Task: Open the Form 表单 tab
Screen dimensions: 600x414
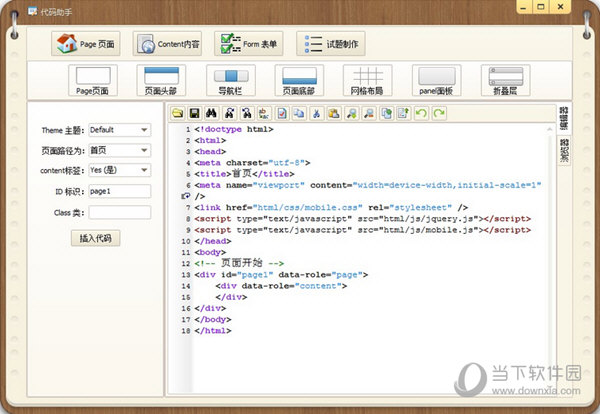Action: click(x=249, y=44)
